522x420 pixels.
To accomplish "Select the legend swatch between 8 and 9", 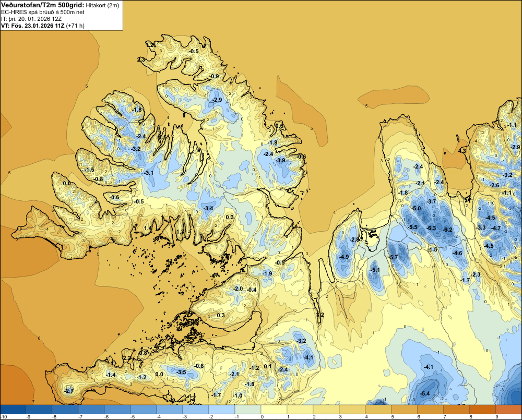I will point(483,409).
